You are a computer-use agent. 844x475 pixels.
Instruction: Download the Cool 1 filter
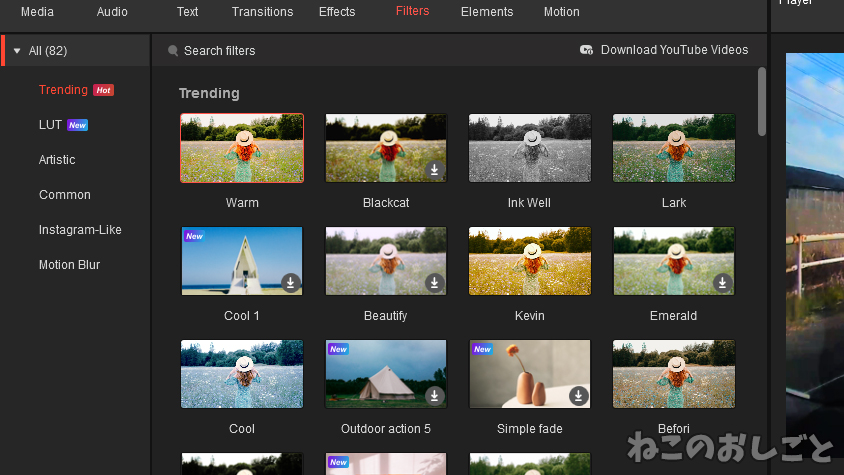point(290,283)
